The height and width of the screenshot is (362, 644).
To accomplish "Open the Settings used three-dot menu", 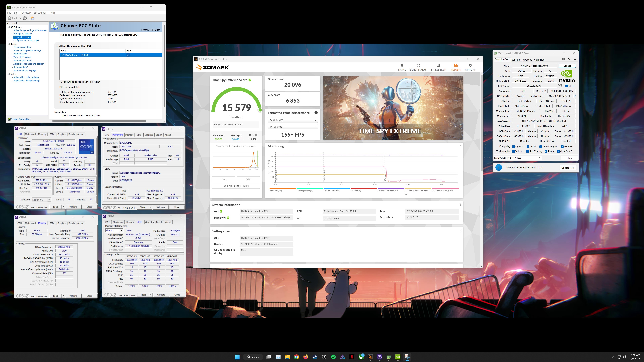I will point(460,231).
